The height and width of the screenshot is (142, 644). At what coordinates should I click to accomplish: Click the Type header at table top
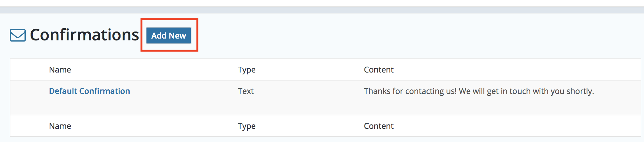click(x=246, y=70)
